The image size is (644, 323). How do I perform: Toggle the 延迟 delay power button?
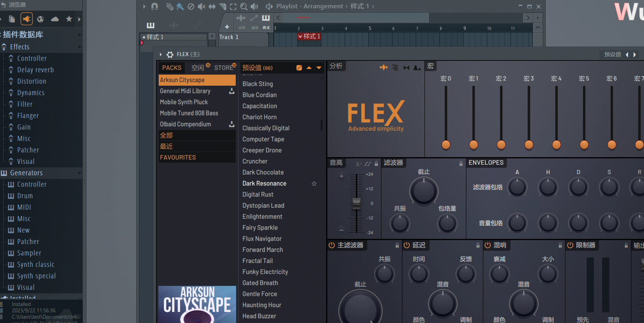407,245
